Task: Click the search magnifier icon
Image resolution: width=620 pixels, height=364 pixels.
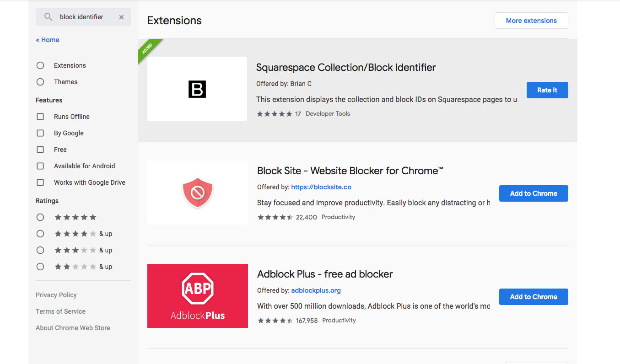Action: point(48,17)
